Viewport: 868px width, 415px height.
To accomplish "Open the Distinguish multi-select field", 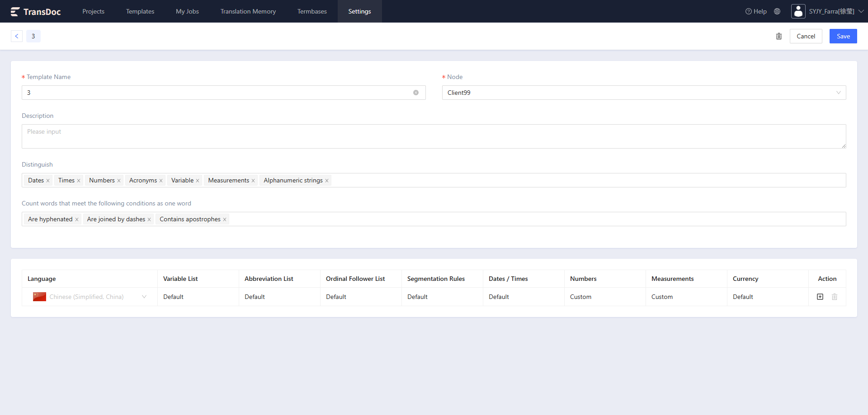I will 434,180.
